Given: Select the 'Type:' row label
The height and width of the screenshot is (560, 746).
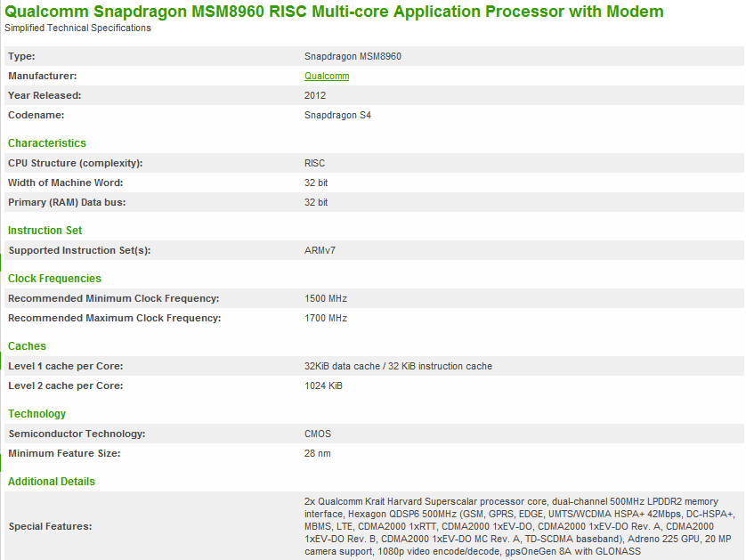Looking at the screenshot, I should pos(21,56).
